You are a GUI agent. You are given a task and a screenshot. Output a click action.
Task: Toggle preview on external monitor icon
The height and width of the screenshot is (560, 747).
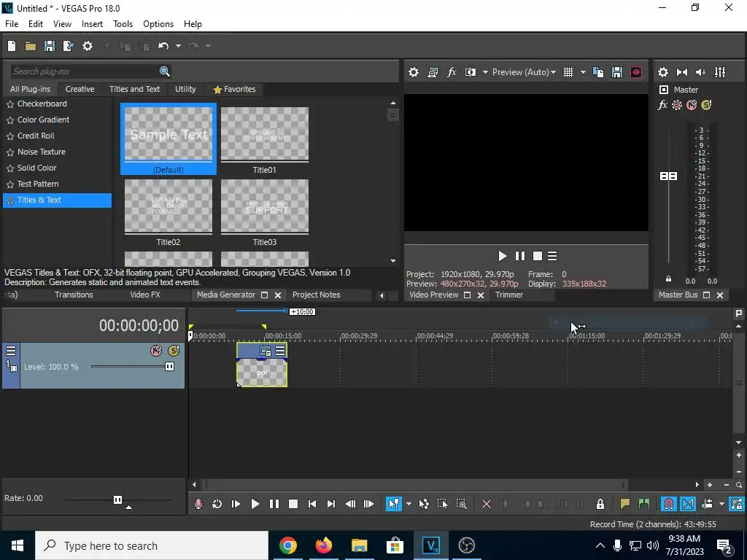(x=433, y=72)
